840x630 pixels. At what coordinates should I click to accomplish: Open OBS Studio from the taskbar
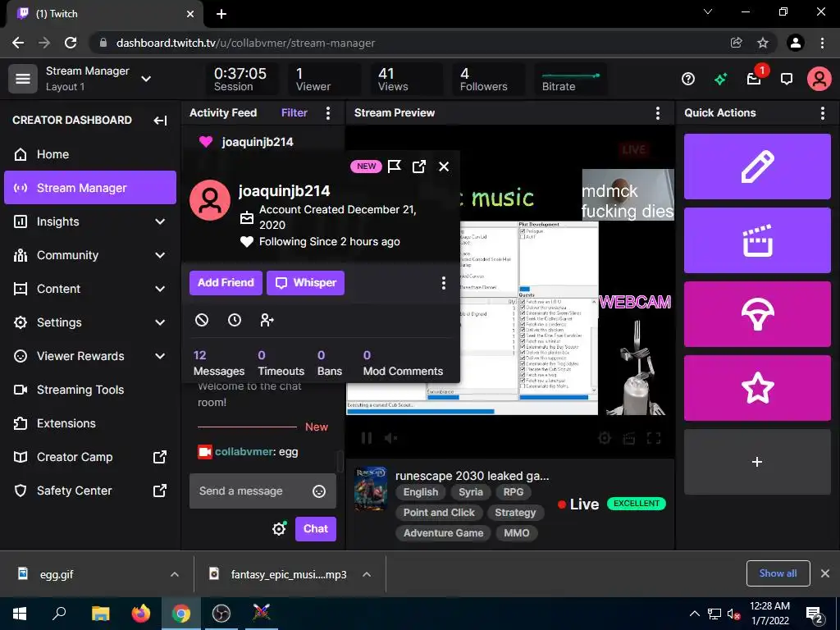coord(221,614)
